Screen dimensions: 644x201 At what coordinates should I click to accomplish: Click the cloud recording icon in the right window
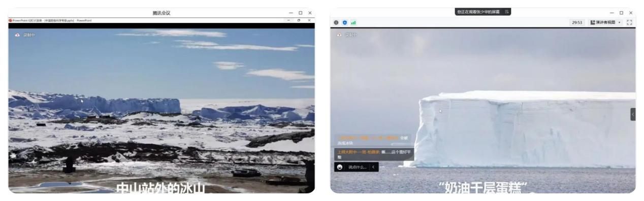click(339, 35)
